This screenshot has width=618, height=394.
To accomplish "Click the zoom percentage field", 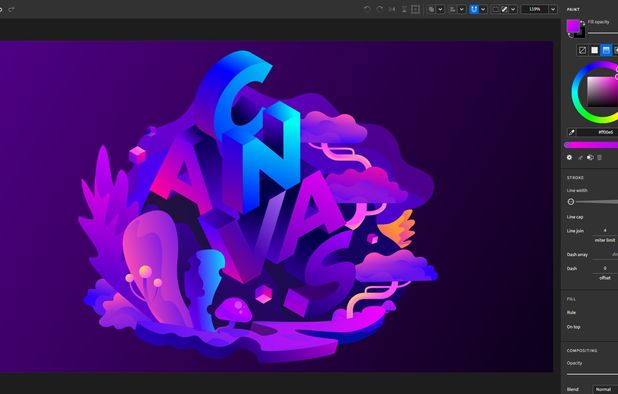I will (x=535, y=9).
